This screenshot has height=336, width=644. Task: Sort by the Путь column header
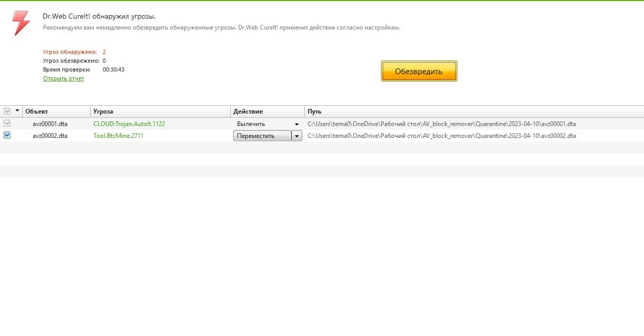click(x=474, y=111)
